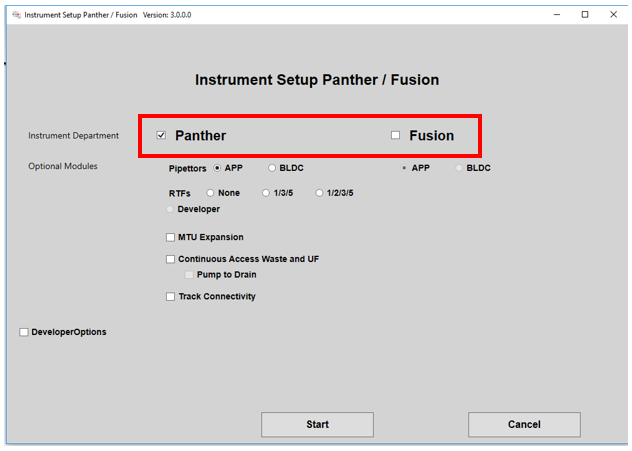This screenshot has width=632, height=451.
Task: Close the Instrument Setup window
Action: point(612,15)
